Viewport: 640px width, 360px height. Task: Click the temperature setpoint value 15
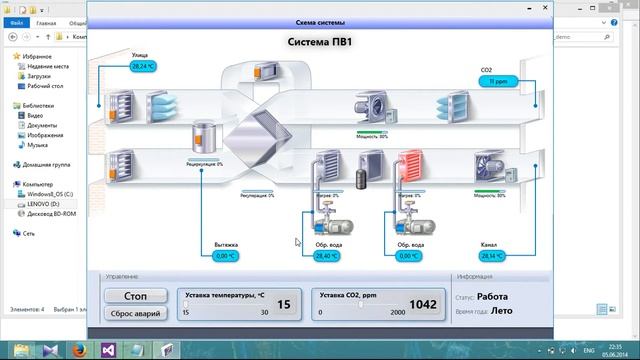point(284,304)
